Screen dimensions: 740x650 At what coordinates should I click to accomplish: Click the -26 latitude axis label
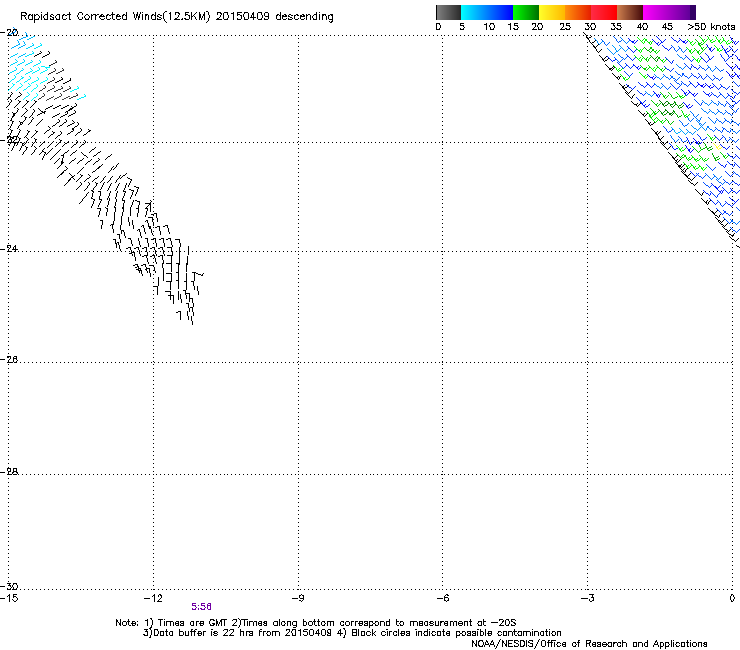(x=9, y=360)
